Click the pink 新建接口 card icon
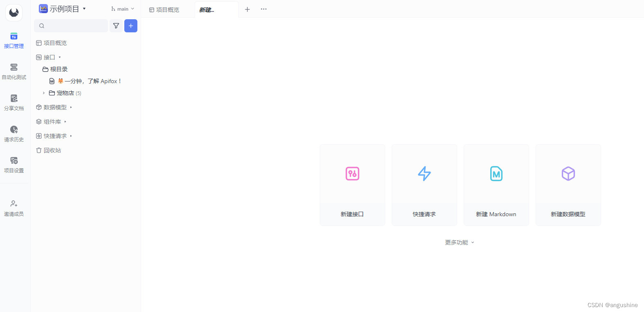 (x=352, y=174)
